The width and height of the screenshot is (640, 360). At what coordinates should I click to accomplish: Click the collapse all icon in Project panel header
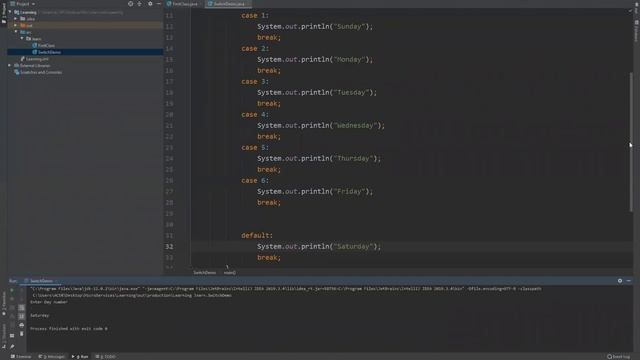click(140, 4)
